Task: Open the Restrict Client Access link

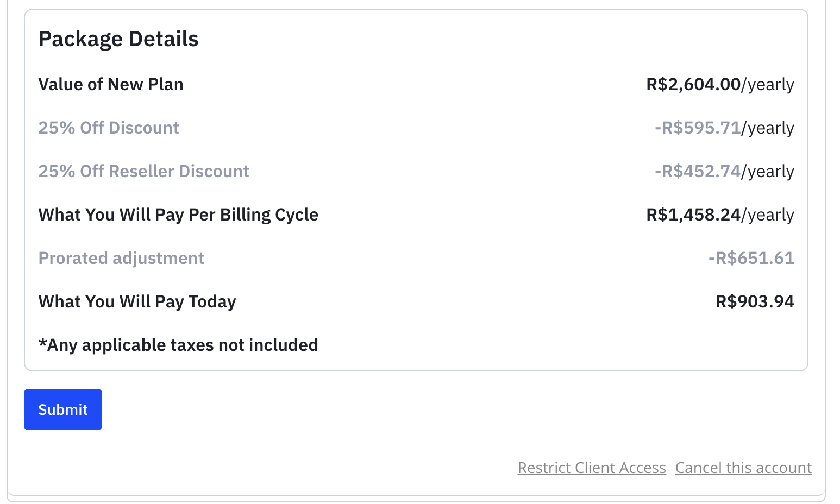Action: tap(592, 468)
